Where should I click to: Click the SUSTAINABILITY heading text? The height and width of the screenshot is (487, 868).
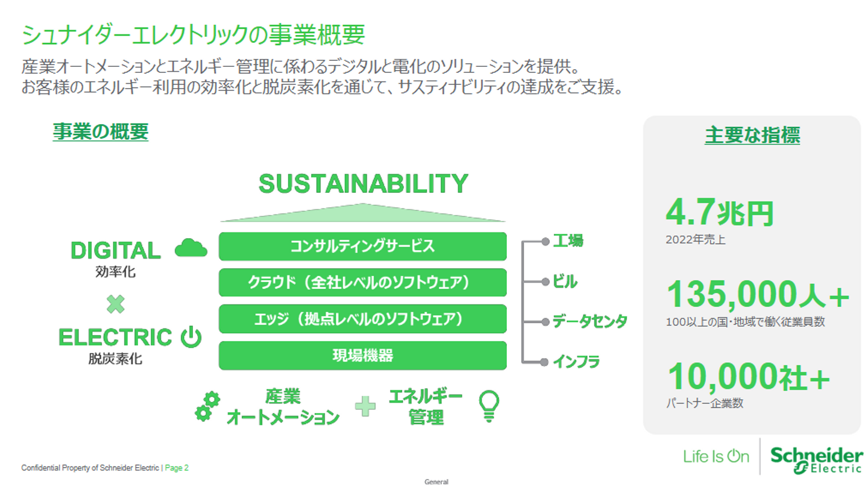363,183
